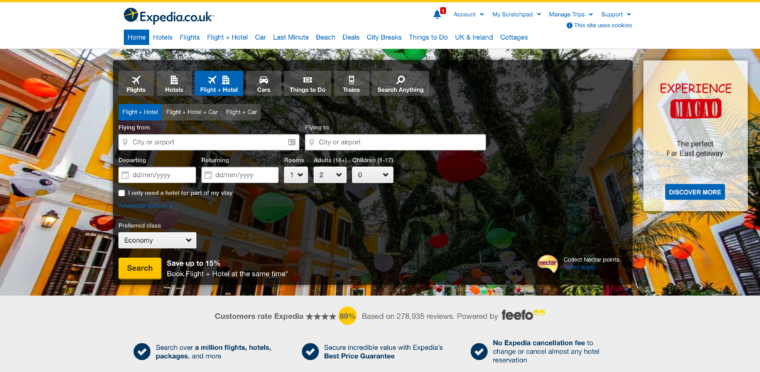The height and width of the screenshot is (372, 760).
Task: Open the Rooms dropdown
Action: point(296,175)
